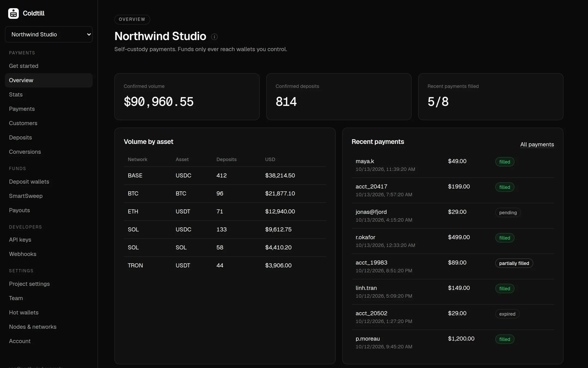588x368 pixels.
Task: Select acct_20502 payment row
Action: (453, 317)
